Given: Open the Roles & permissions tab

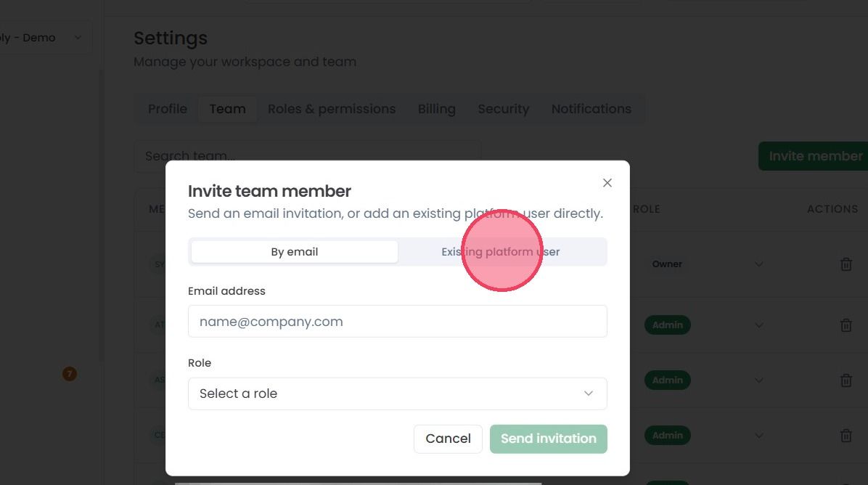Looking at the screenshot, I should [332, 109].
